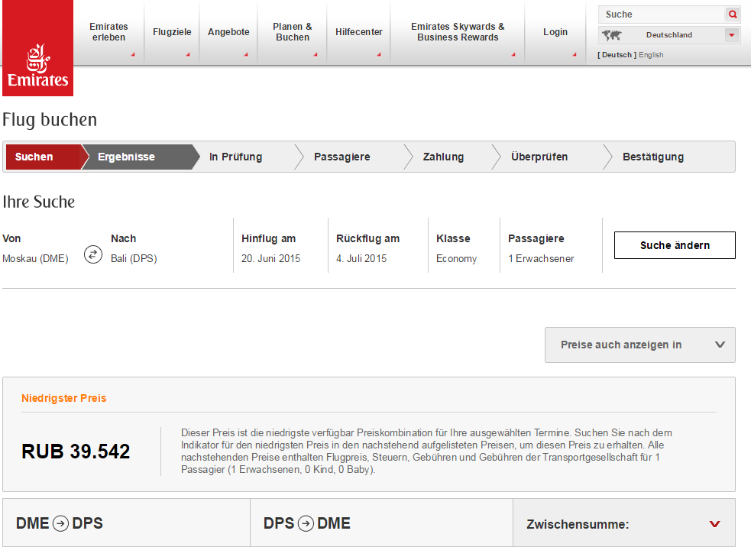Click the Emirates logo
The height and width of the screenshot is (560, 751).
(x=38, y=48)
